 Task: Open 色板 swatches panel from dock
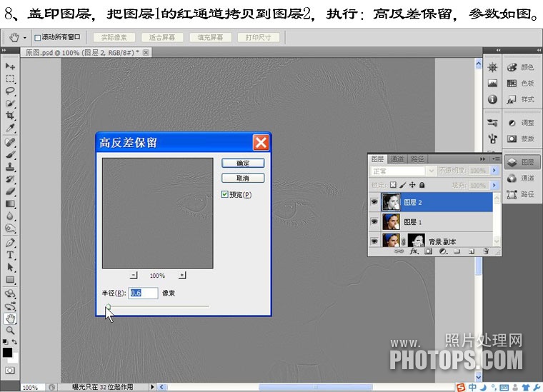[521, 83]
